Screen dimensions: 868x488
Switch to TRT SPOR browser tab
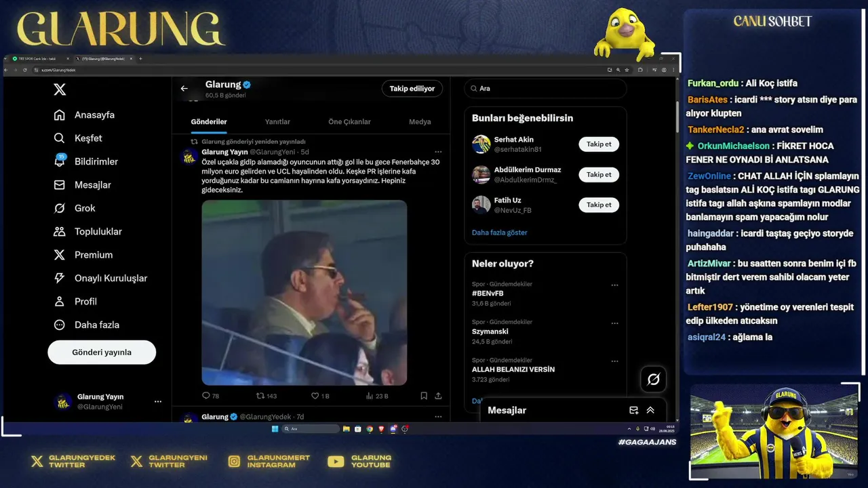39,59
